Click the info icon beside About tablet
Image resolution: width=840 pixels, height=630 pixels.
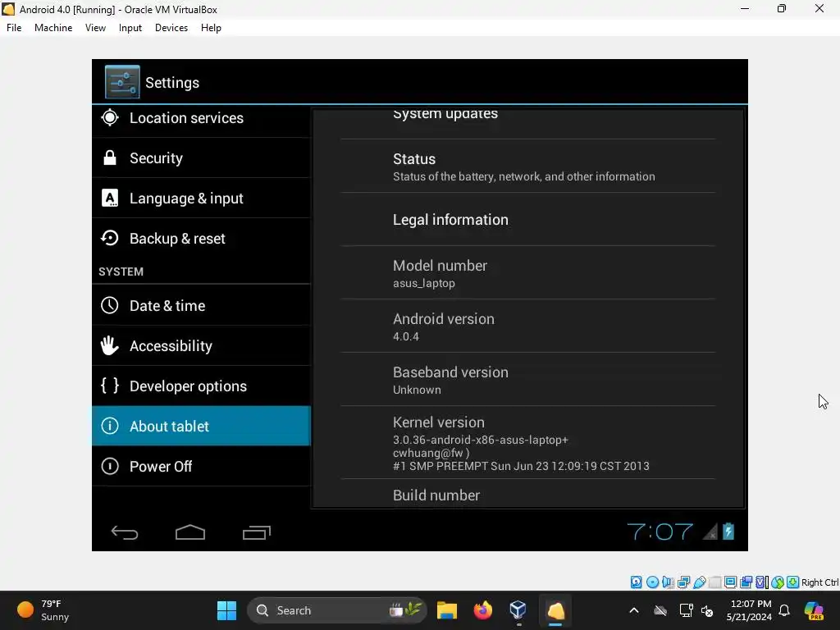(x=110, y=426)
